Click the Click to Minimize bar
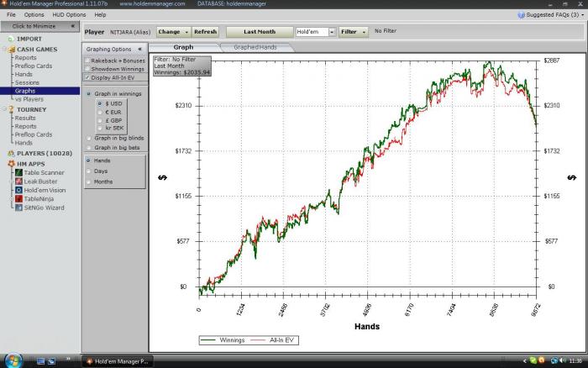The image size is (588, 368). [x=39, y=26]
